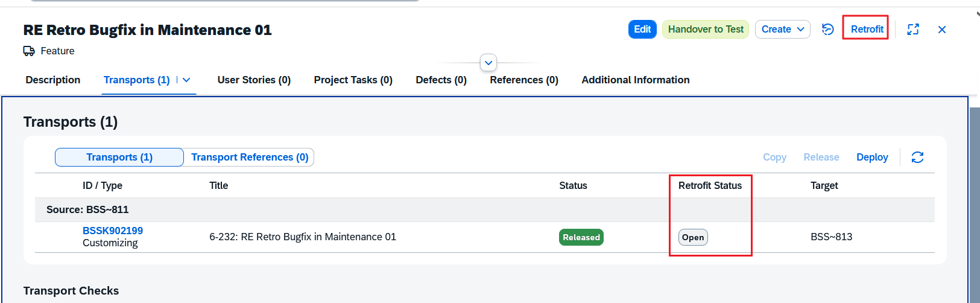
Task: Click the Retrofit button
Action: (867, 29)
